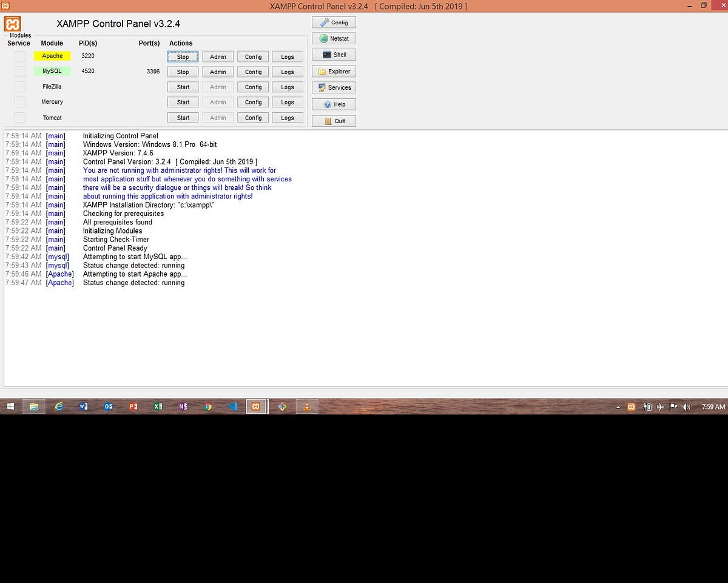Image resolution: width=728 pixels, height=583 pixels.
Task: Click the Apache PID 3220
Action: pyautogui.click(x=88, y=56)
